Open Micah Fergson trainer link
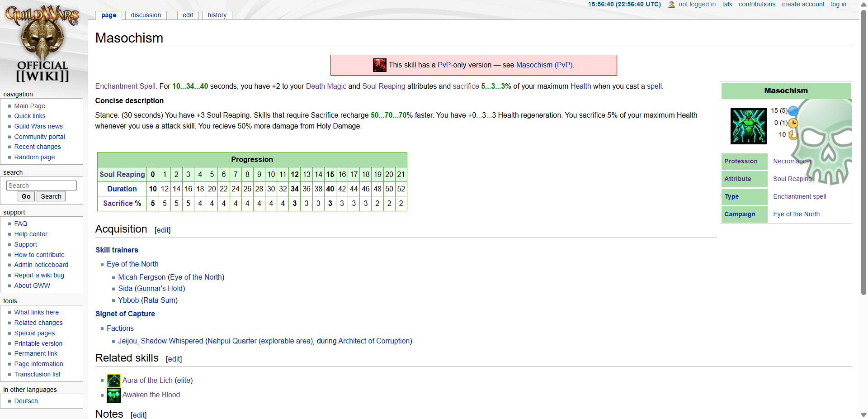 pyautogui.click(x=142, y=277)
